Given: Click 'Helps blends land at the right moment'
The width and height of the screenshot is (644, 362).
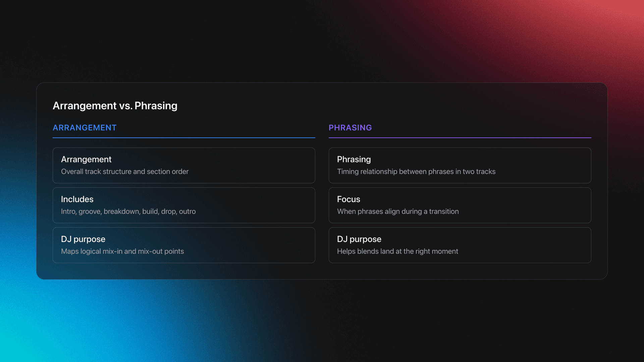Looking at the screenshot, I should 397,251.
